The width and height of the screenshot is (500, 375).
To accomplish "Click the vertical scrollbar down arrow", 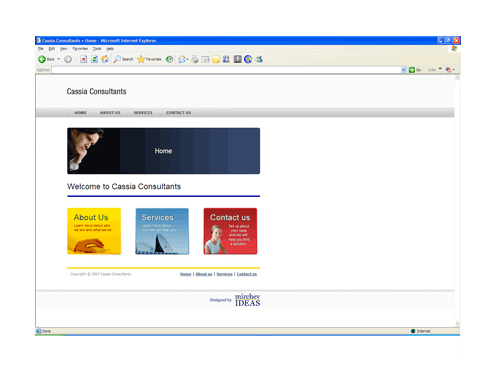I will (x=457, y=323).
